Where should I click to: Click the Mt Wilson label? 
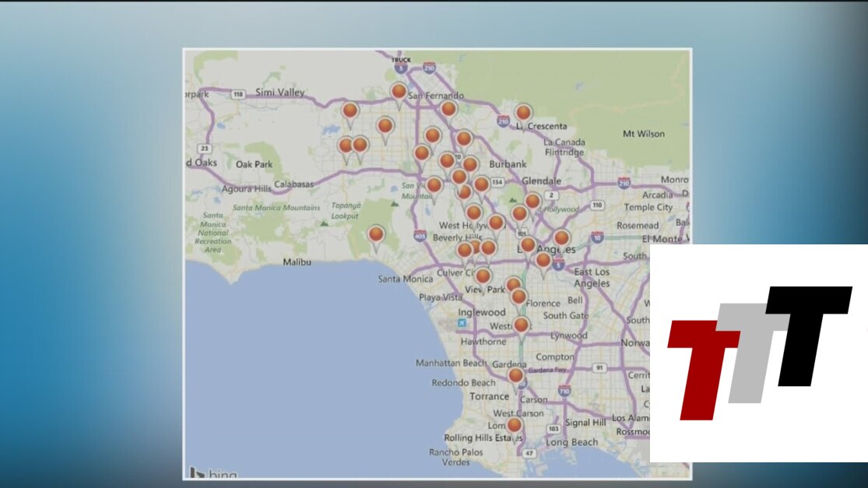pyautogui.click(x=644, y=134)
